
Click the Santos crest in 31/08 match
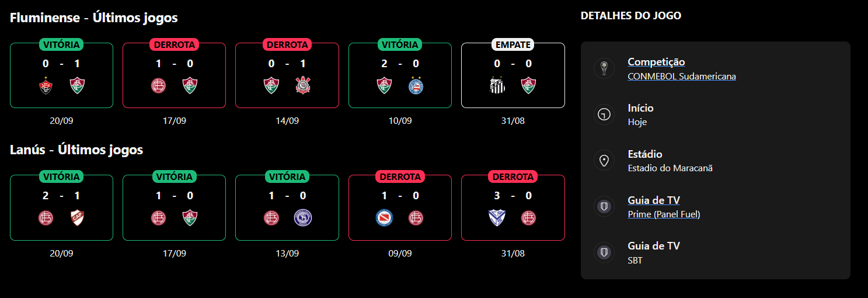click(x=497, y=86)
